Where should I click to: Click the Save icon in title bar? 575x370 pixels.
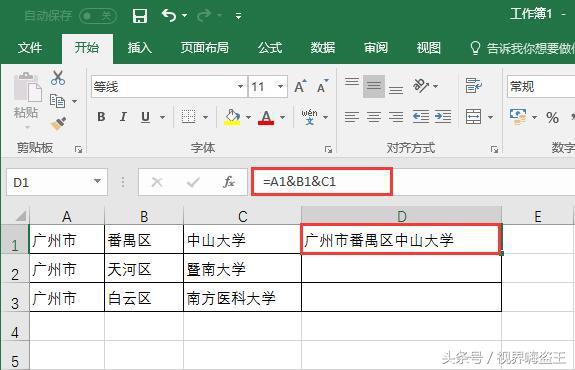pyautogui.click(x=139, y=16)
